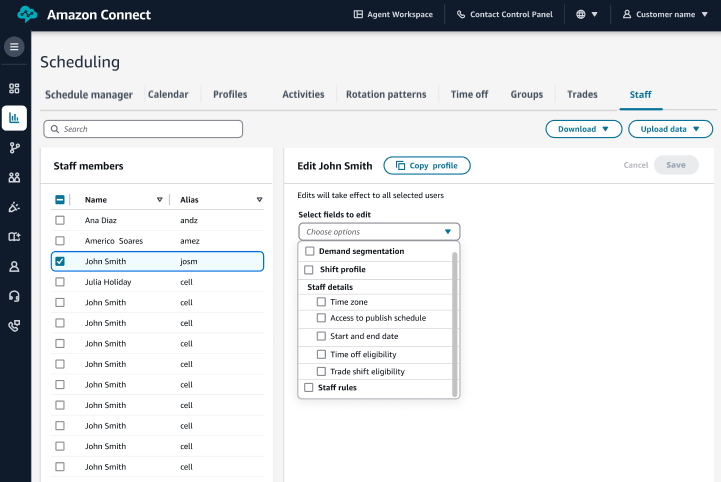
Task: Click the users group sidebar icon
Action: pyautogui.click(x=14, y=178)
